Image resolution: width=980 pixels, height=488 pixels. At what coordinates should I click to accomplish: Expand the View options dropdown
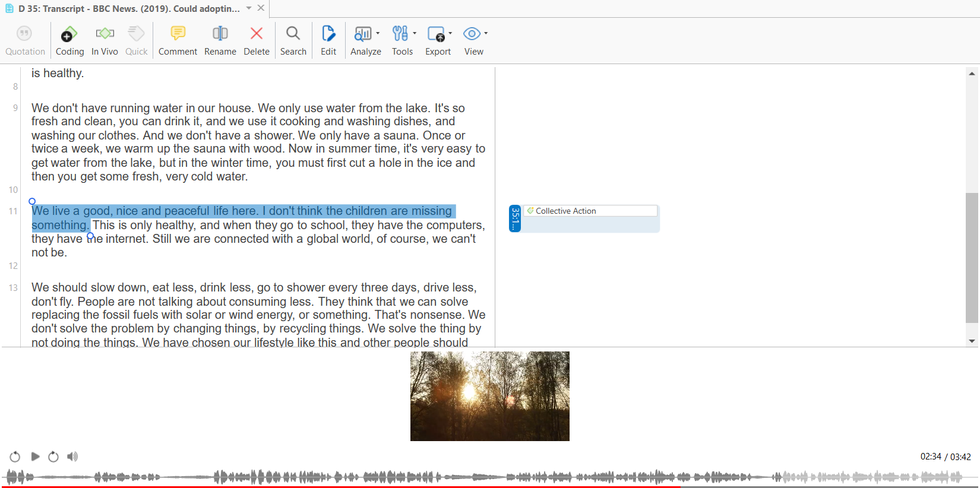(486, 33)
